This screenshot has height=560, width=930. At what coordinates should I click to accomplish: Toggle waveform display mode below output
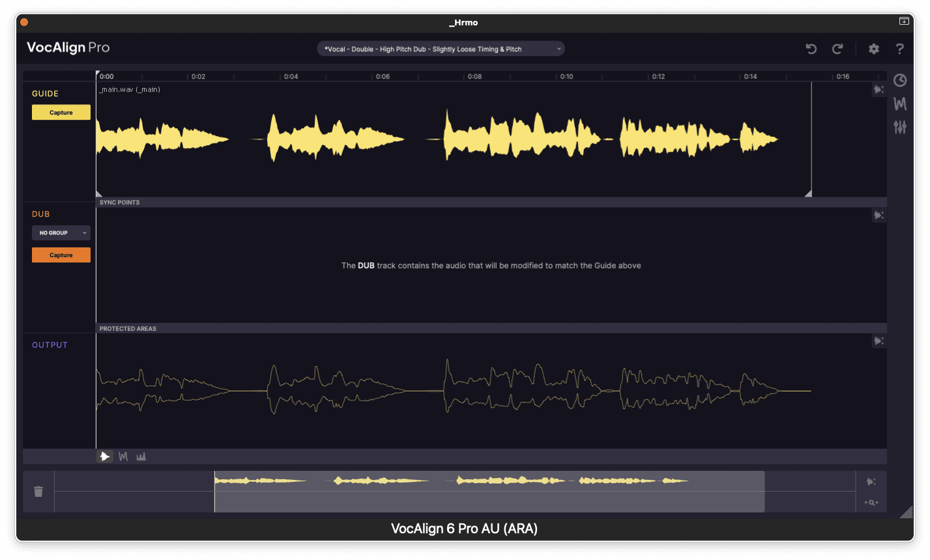click(x=105, y=456)
